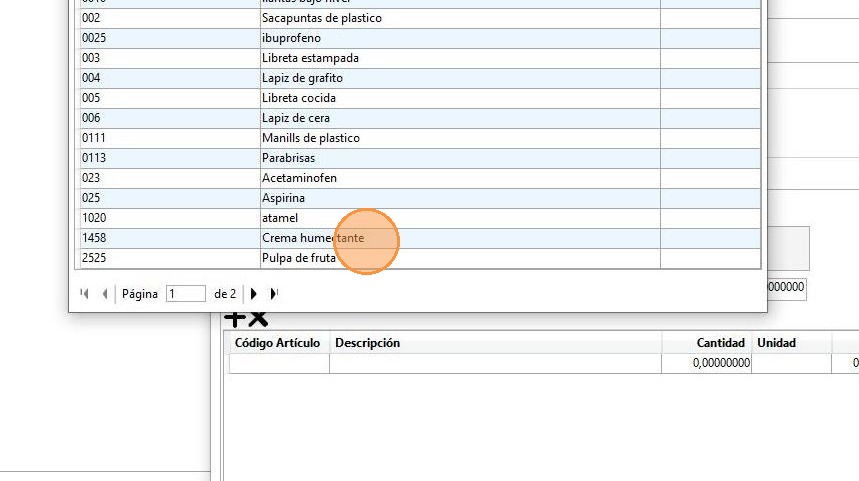This screenshot has height=481, width=859.
Task: Click article code 0025
Action: click(x=94, y=38)
